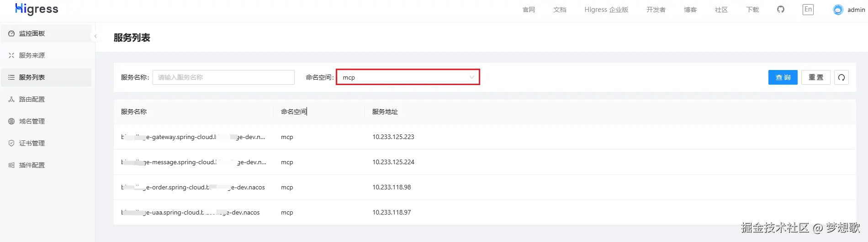Expand namespace selector arrow
The image size is (868, 242).
tap(472, 77)
